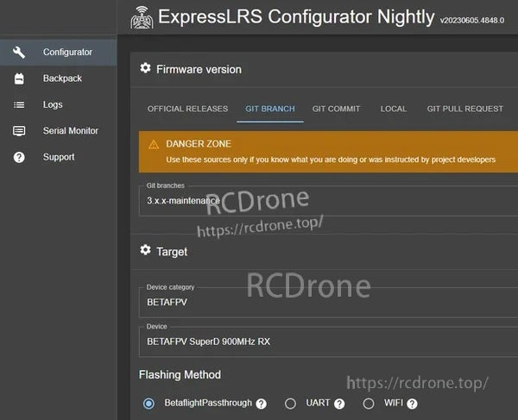Open Logs page in sidebar

(x=58, y=104)
